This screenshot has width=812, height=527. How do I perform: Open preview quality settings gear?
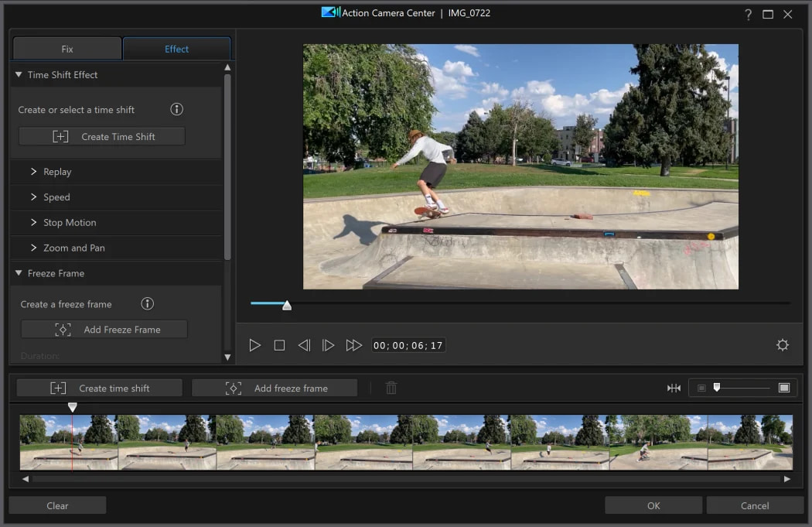[783, 345]
